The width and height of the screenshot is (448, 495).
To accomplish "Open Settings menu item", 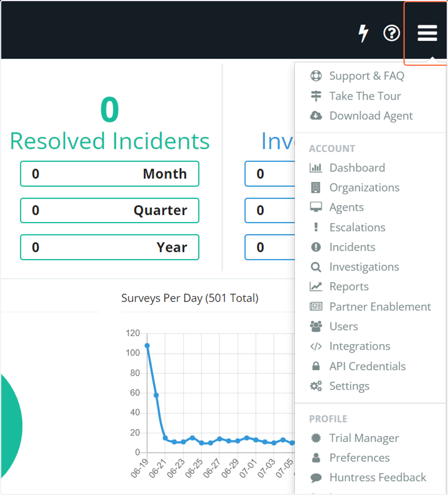I will (x=349, y=386).
